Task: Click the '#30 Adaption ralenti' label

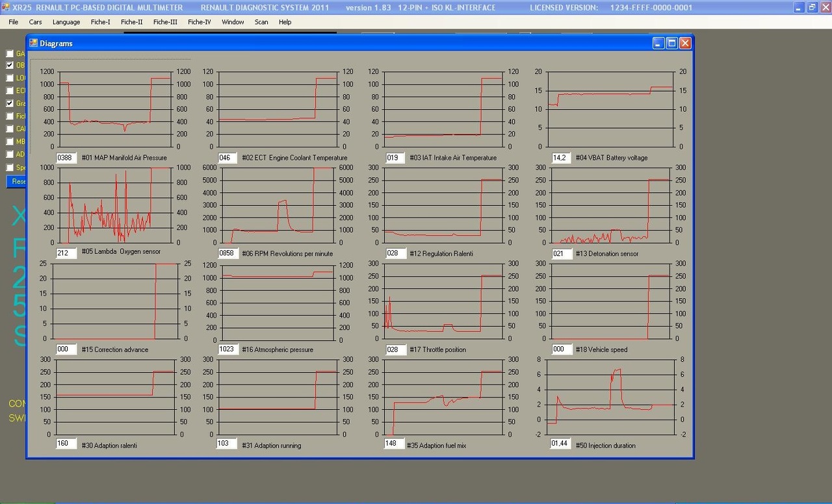Action: (x=109, y=446)
